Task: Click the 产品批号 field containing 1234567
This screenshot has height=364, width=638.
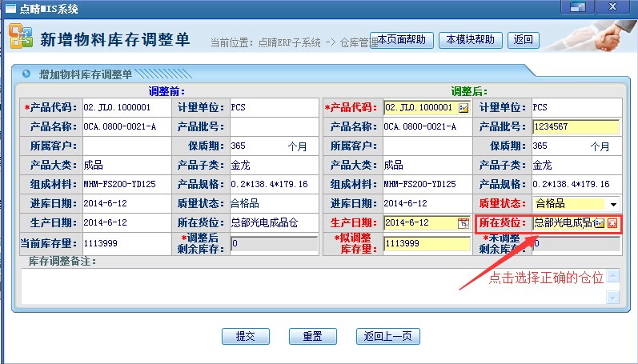Action: [576, 126]
